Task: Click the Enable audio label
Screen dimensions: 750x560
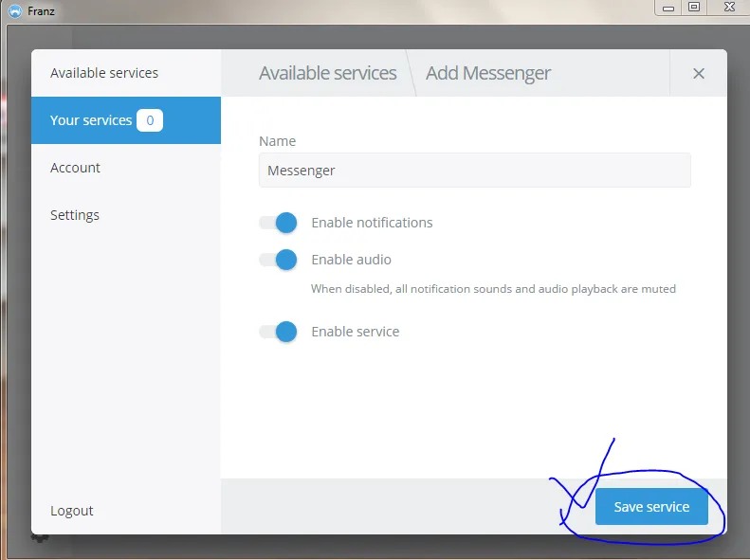Action: pyautogui.click(x=351, y=260)
